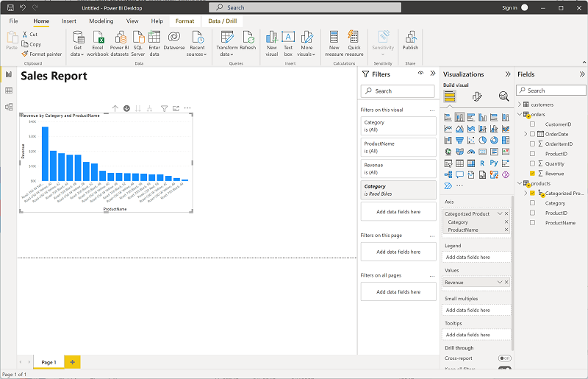Check the OrderItemID field
This screenshot has height=379, width=588.
coord(532,144)
